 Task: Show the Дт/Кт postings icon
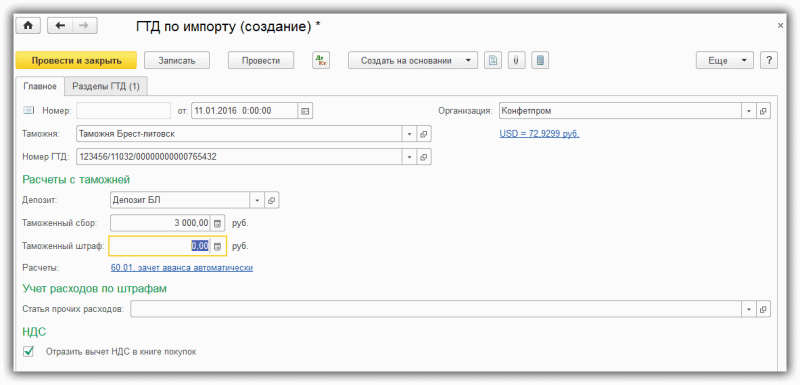coord(321,60)
